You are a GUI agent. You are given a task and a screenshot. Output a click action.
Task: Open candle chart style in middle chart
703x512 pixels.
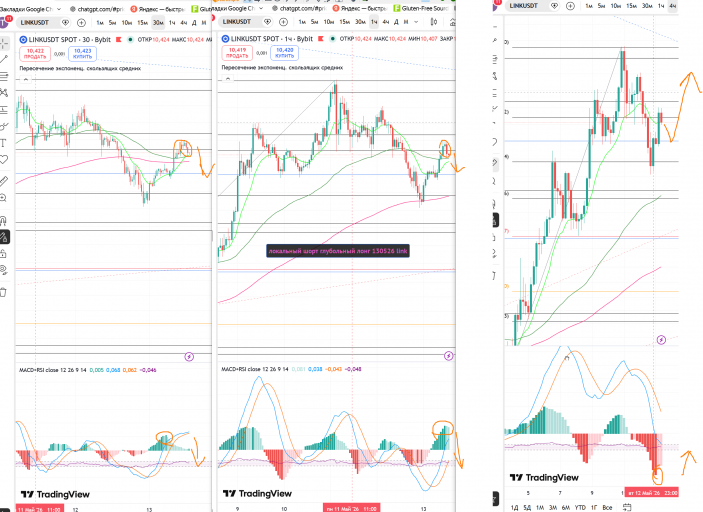tap(434, 22)
